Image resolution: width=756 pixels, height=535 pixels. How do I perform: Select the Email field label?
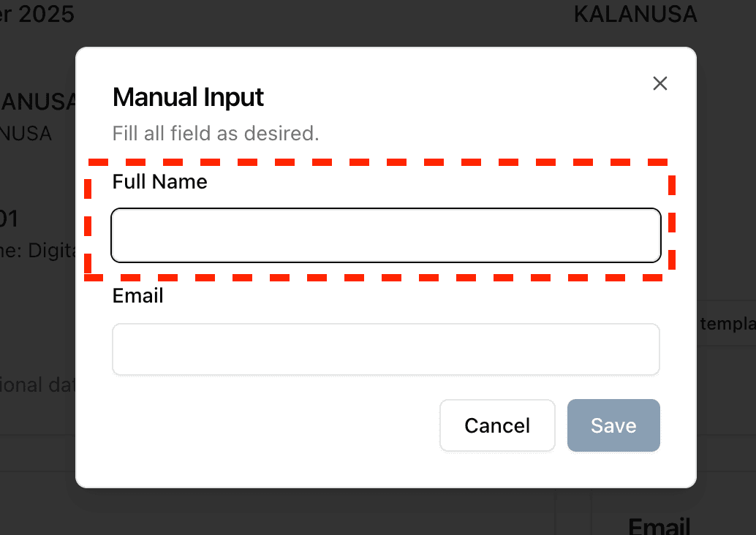137,295
